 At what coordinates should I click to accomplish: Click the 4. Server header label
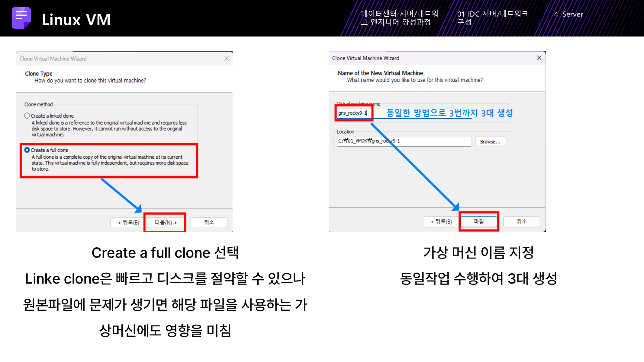tap(568, 14)
